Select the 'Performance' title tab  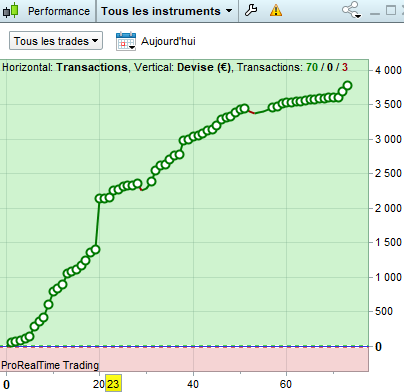click(59, 11)
